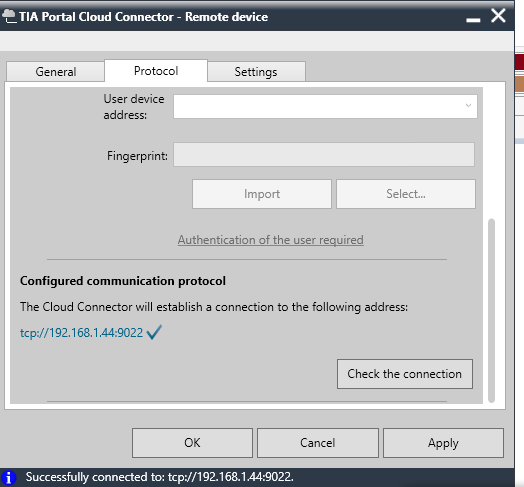Open the Settings tab
This screenshot has height=487, width=524.
[256, 72]
